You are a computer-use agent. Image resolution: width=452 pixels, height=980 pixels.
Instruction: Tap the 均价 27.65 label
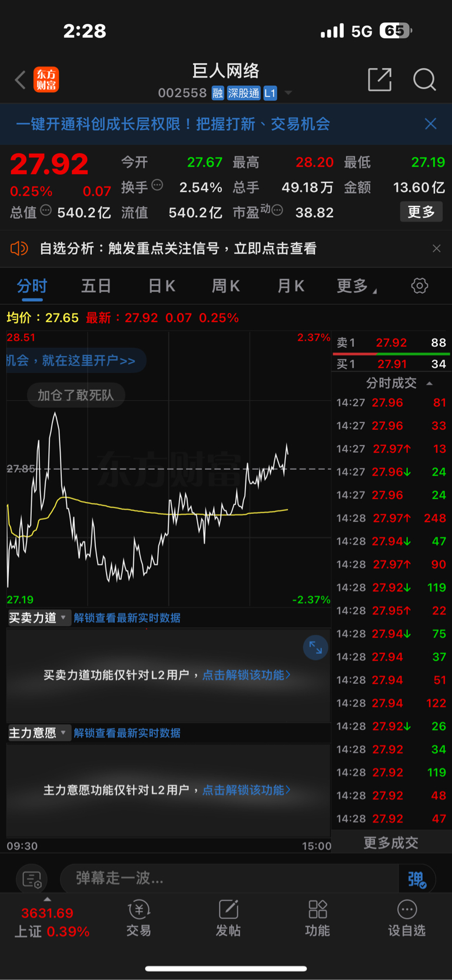[42, 318]
